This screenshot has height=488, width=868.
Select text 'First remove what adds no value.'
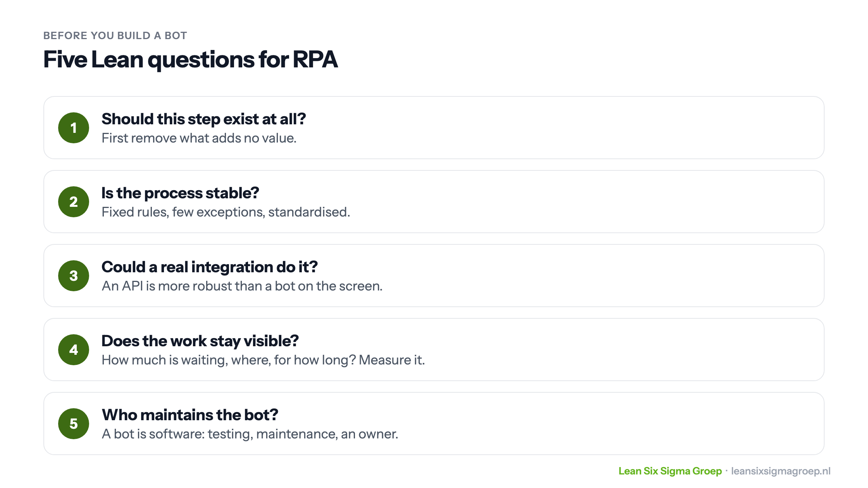tap(199, 138)
